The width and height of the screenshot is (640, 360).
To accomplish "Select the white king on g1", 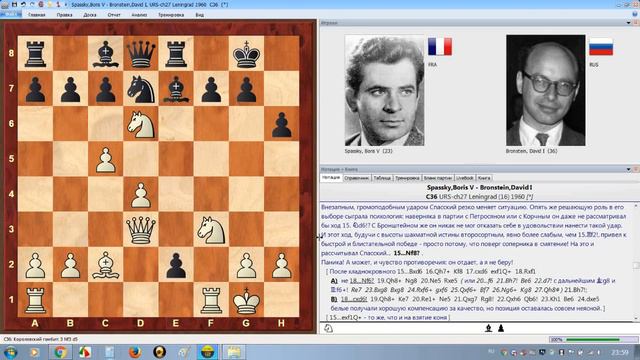I will (246, 300).
